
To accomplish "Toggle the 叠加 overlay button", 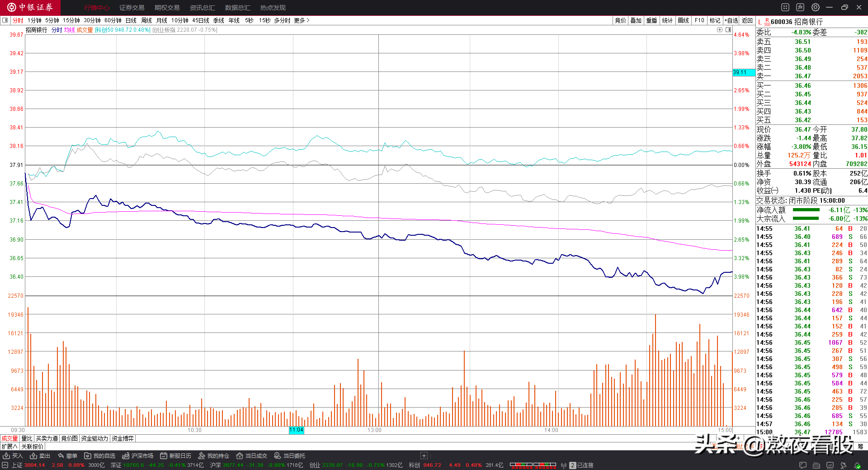I will 636,20.
